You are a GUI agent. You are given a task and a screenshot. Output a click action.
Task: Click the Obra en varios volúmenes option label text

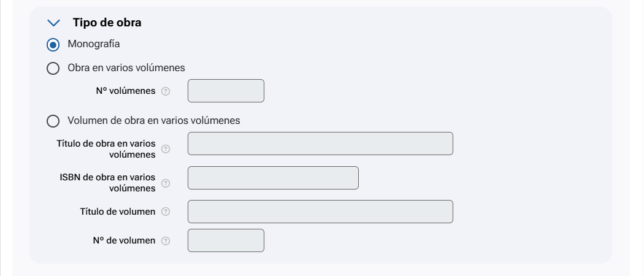(x=126, y=67)
